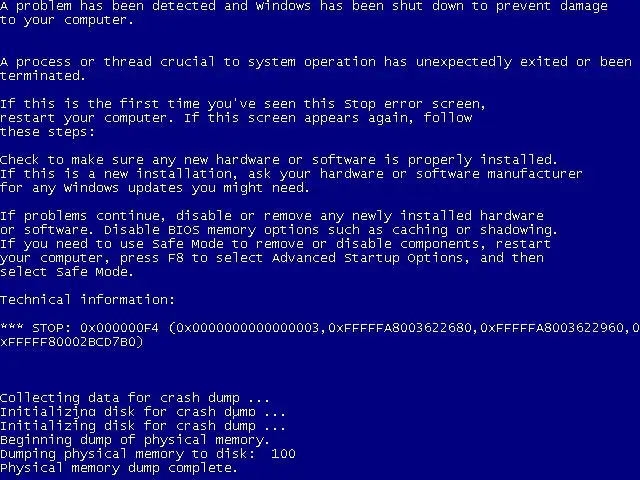Click the 'BIOS memory options' text
The width and height of the screenshot is (640, 480).
(x=243, y=230)
